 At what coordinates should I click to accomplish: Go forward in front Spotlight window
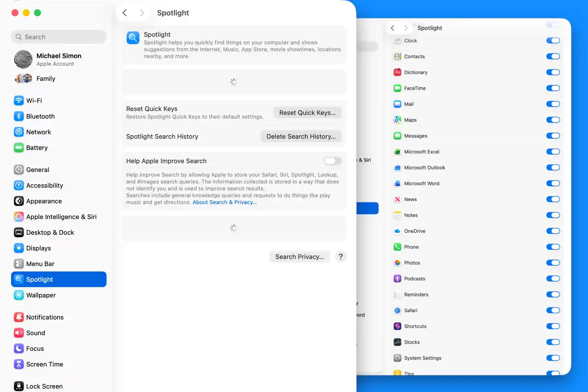[x=142, y=13]
